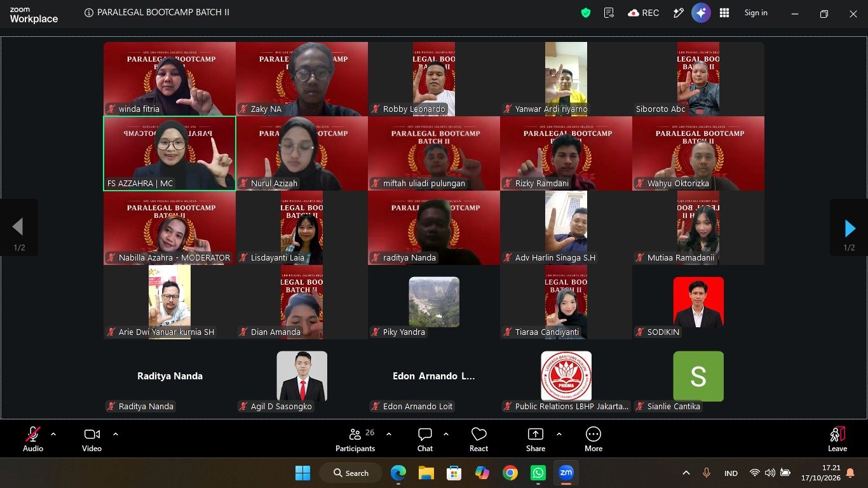Open the apps grid icon in title bar

724,13
